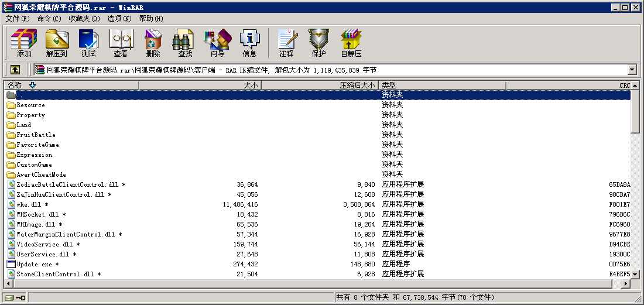Click the archive icon in address bar
Viewport: 644px width, 305px height.
pyautogui.click(x=39, y=70)
